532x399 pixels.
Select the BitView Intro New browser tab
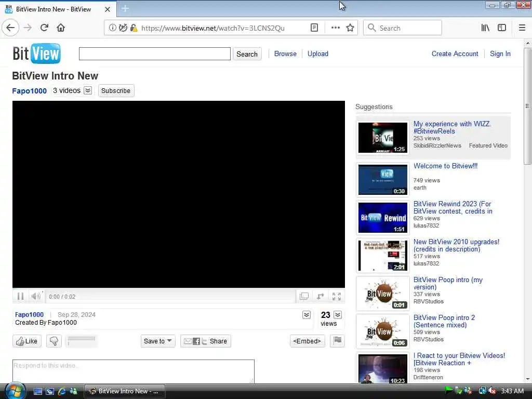coord(54,9)
